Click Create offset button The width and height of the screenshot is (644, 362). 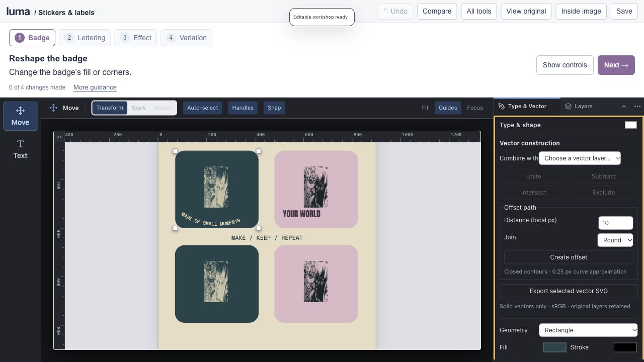pyautogui.click(x=569, y=257)
